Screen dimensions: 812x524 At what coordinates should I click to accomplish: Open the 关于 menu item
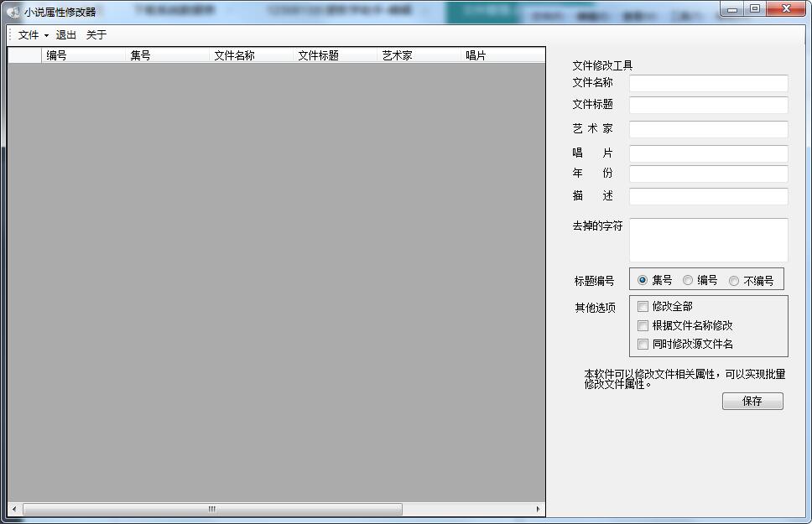(x=96, y=35)
